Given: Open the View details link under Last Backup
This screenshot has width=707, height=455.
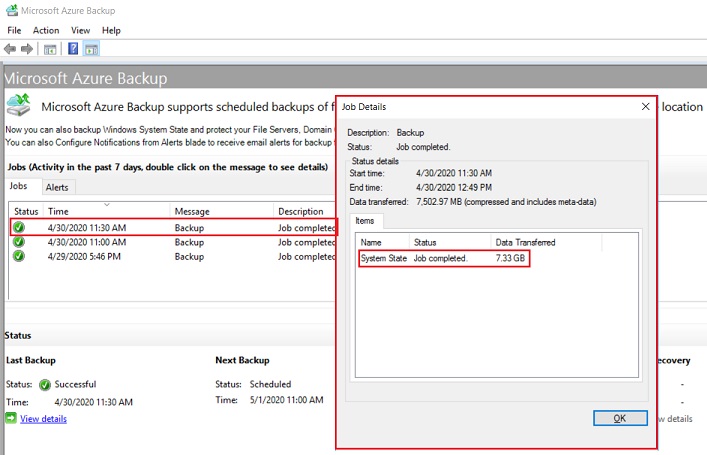Looking at the screenshot, I should point(43,418).
